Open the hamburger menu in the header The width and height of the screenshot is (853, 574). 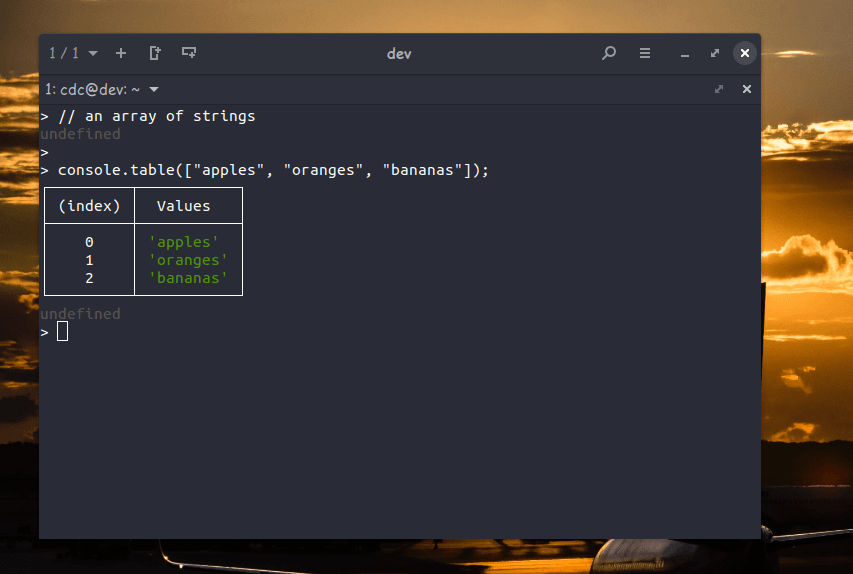pyautogui.click(x=645, y=53)
